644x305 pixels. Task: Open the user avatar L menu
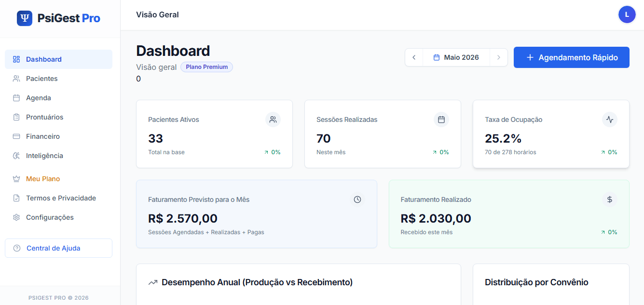tap(627, 14)
